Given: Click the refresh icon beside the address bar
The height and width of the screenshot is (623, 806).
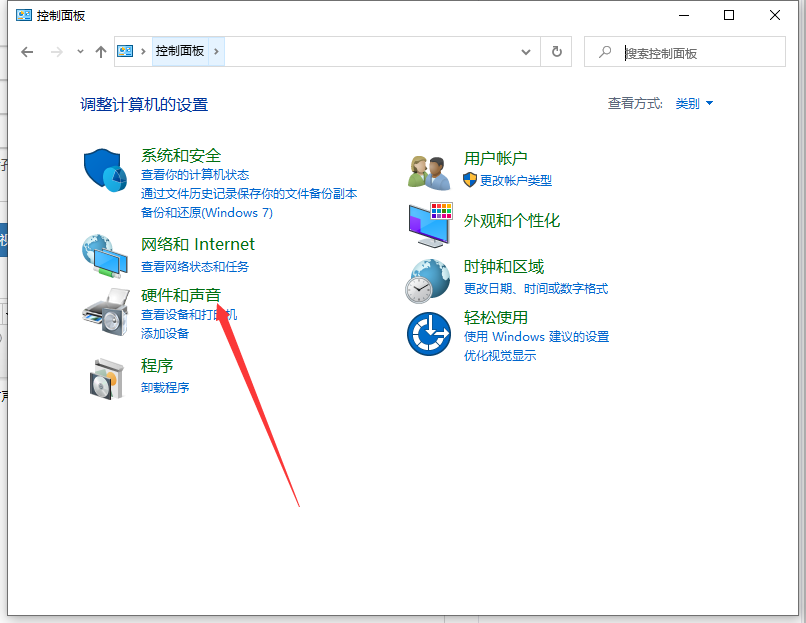Looking at the screenshot, I should [557, 52].
